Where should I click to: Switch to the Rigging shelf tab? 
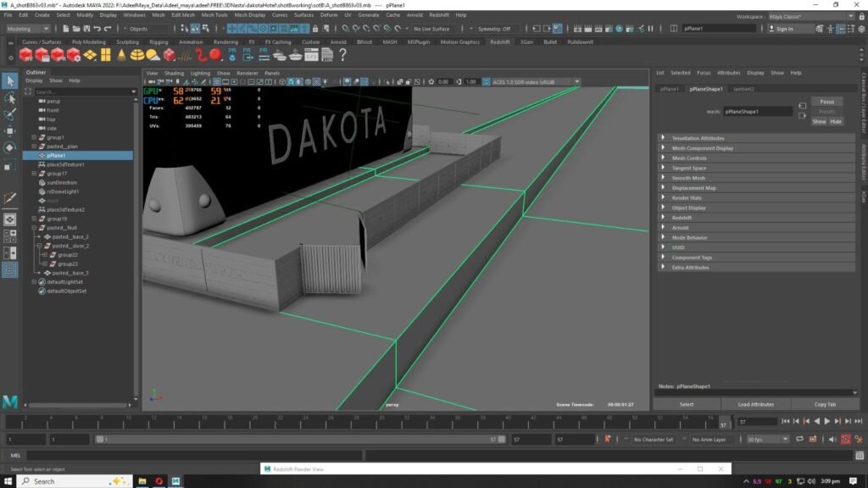pyautogui.click(x=159, y=42)
